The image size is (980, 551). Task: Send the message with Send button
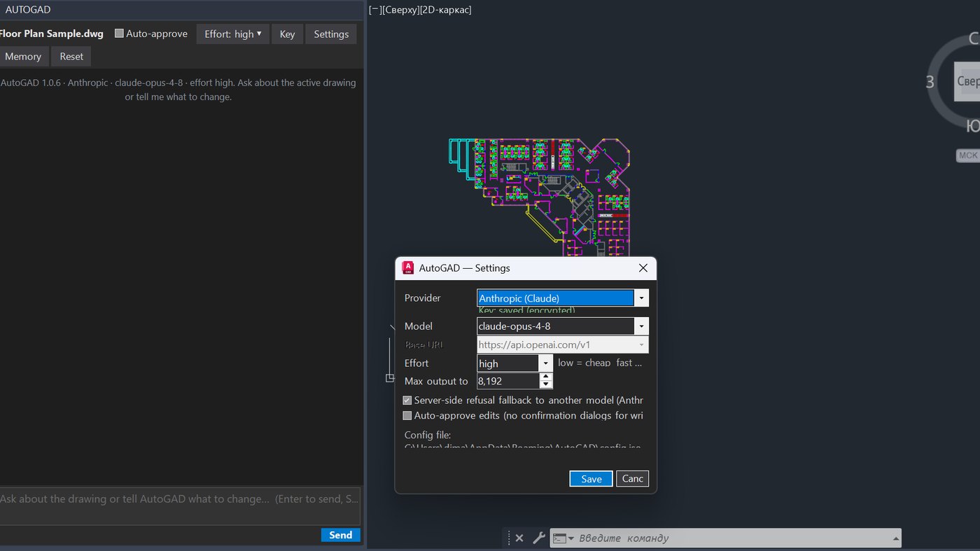tap(341, 535)
